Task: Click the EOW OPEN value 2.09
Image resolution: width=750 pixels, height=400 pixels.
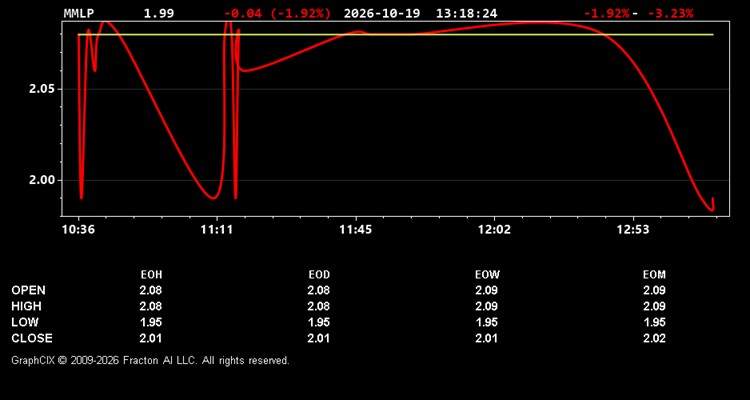Action: (x=486, y=290)
